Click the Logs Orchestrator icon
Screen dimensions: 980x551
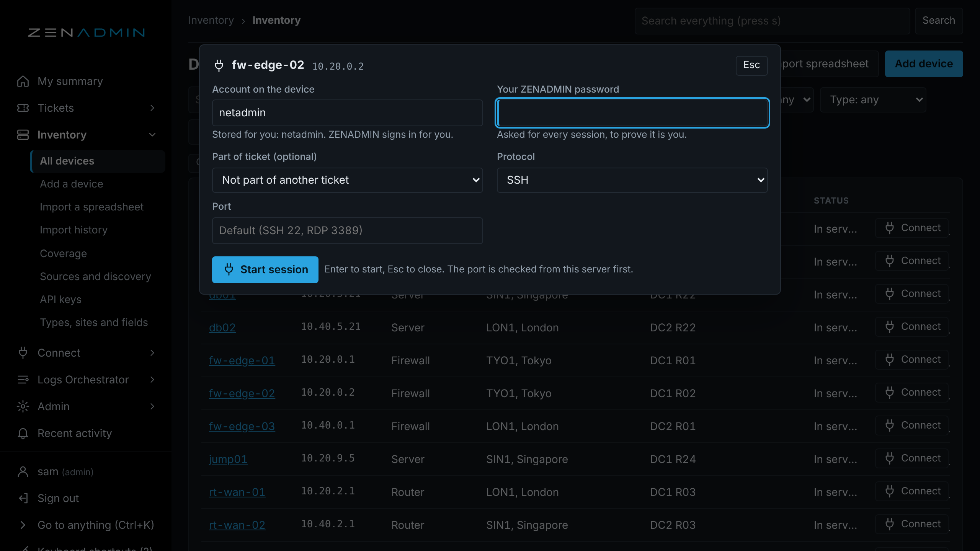tap(23, 380)
